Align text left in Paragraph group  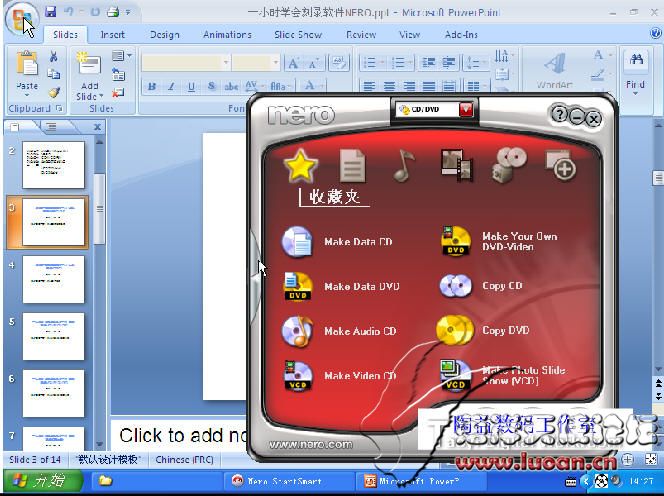(369, 87)
